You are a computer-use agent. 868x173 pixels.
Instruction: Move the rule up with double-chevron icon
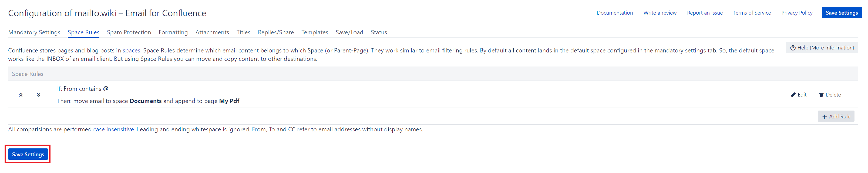point(21,95)
